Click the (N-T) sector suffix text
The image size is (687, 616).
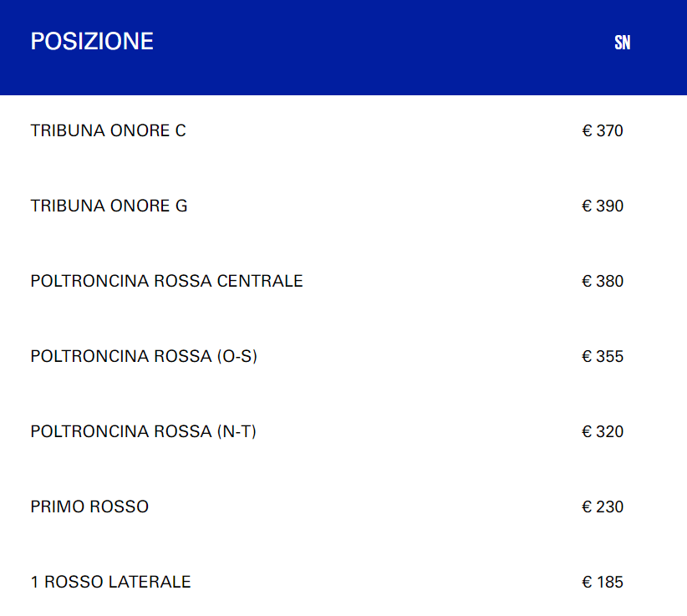237,432
